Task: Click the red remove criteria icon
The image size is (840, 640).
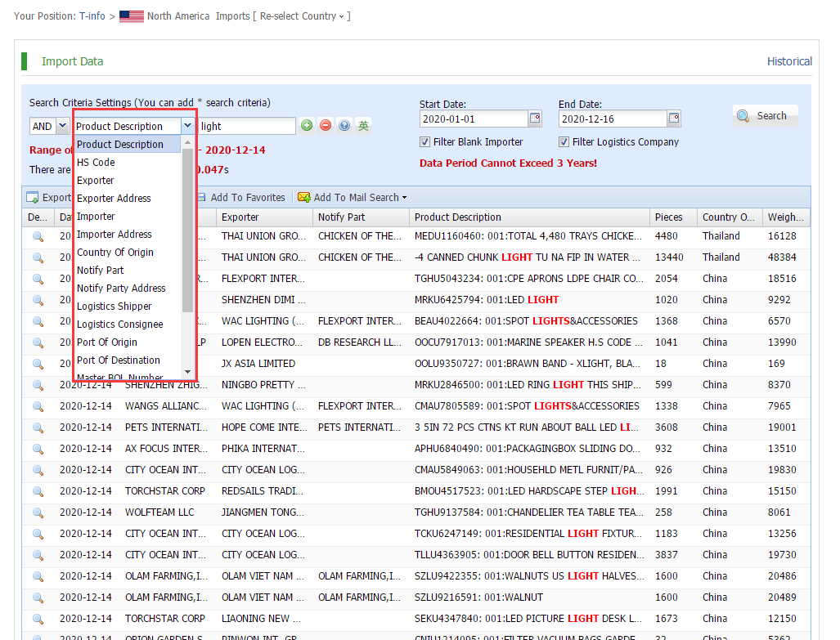Action: [x=326, y=126]
